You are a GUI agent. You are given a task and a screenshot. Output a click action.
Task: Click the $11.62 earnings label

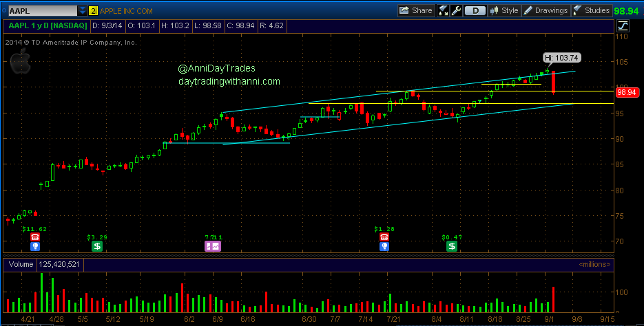(x=34, y=229)
